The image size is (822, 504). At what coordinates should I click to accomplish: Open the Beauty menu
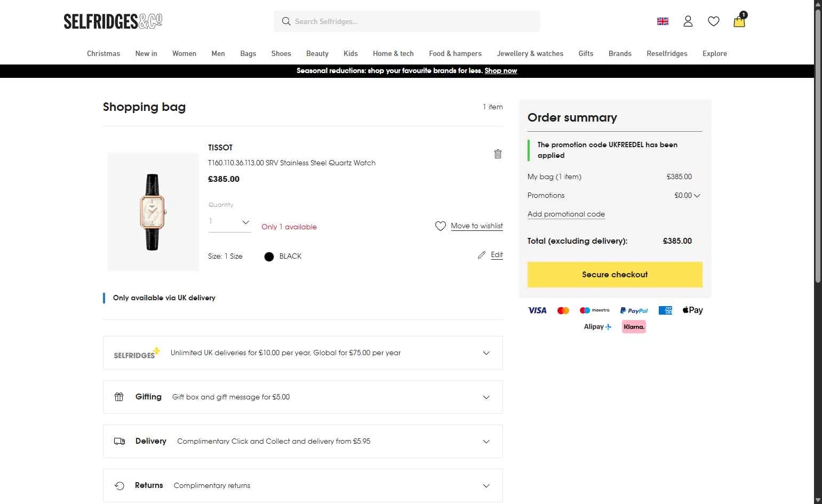point(317,53)
